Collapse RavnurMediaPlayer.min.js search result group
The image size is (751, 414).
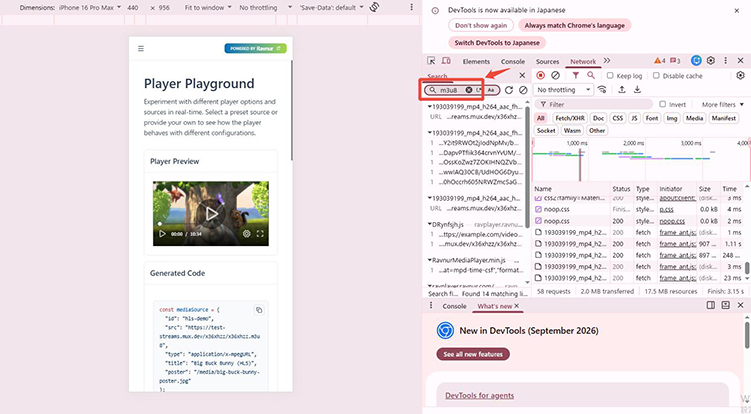pos(430,260)
